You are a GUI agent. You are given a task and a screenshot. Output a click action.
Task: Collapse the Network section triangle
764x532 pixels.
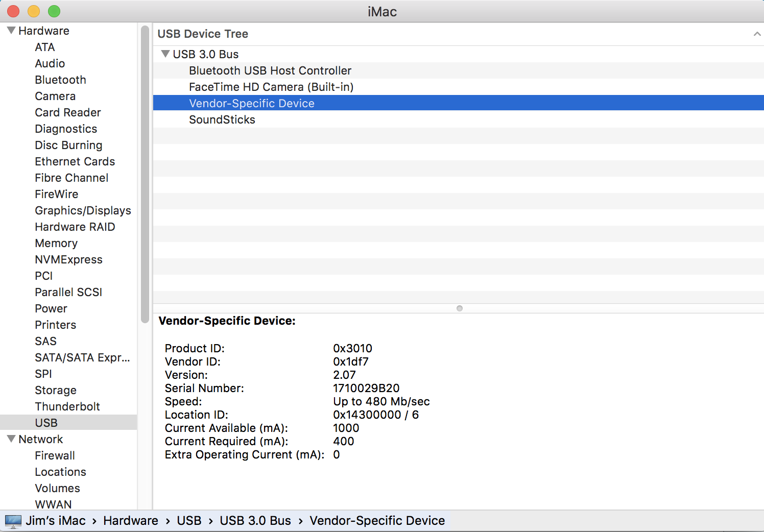[11, 439]
